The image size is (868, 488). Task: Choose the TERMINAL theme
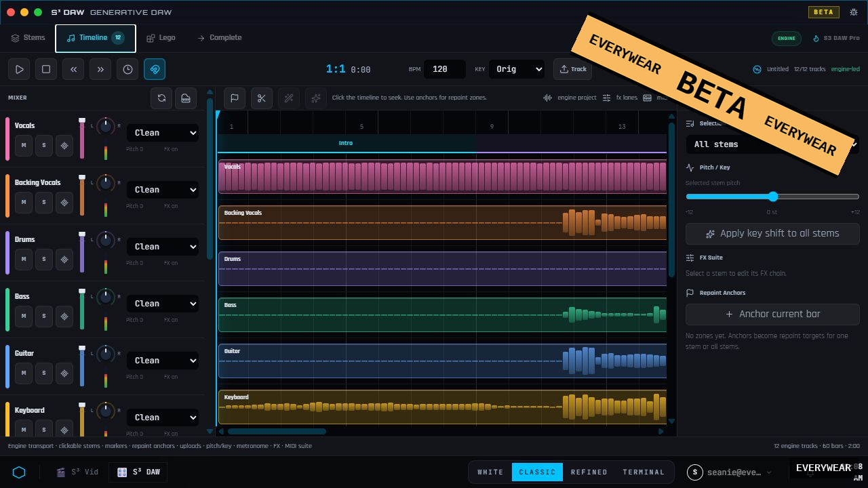[x=644, y=472]
